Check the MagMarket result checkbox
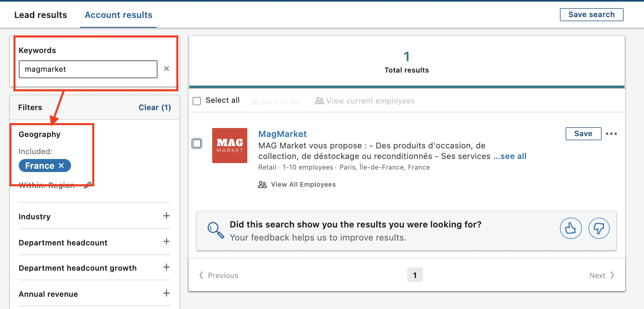This screenshot has width=644, height=309. pyautogui.click(x=197, y=143)
